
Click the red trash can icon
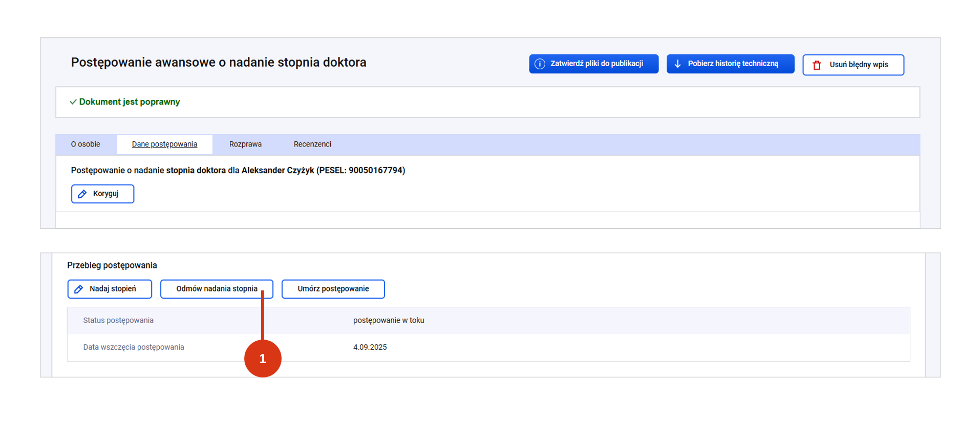(x=817, y=65)
